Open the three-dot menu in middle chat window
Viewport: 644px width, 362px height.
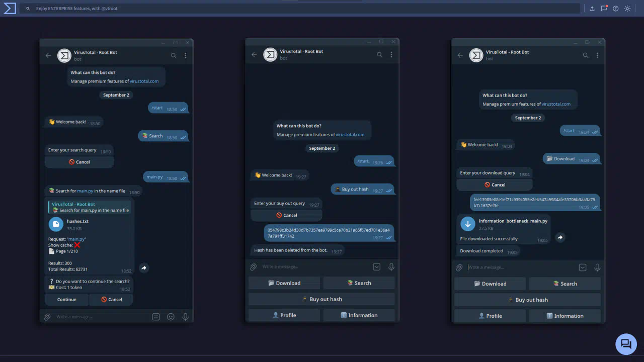coord(391,55)
